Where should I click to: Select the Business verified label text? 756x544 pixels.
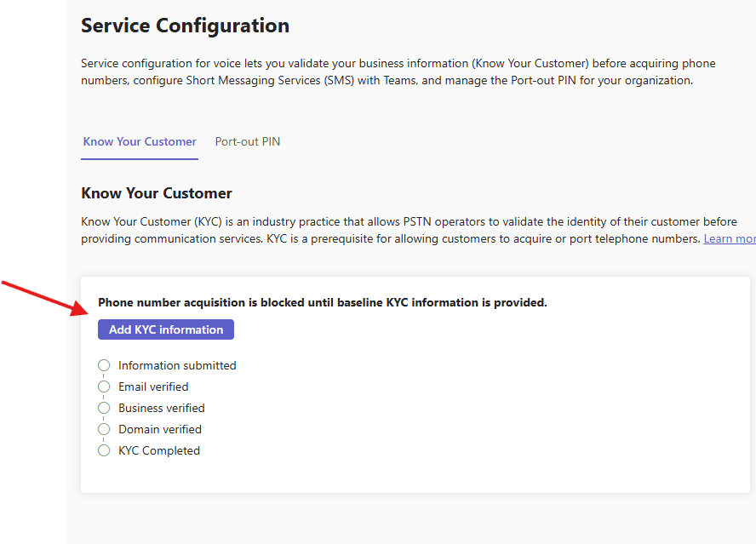(161, 408)
